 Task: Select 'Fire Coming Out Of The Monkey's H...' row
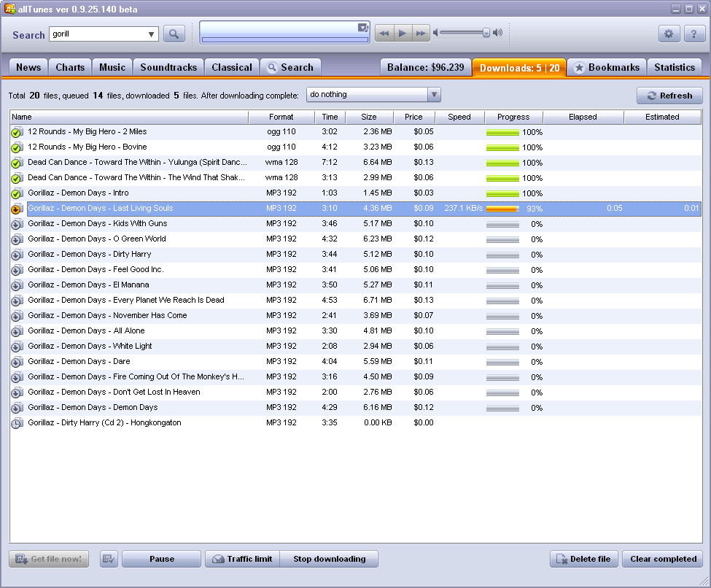pyautogui.click(x=356, y=376)
